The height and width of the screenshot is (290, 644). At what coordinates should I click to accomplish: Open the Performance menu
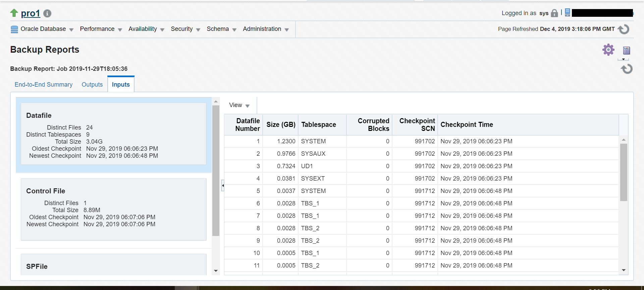tap(101, 29)
